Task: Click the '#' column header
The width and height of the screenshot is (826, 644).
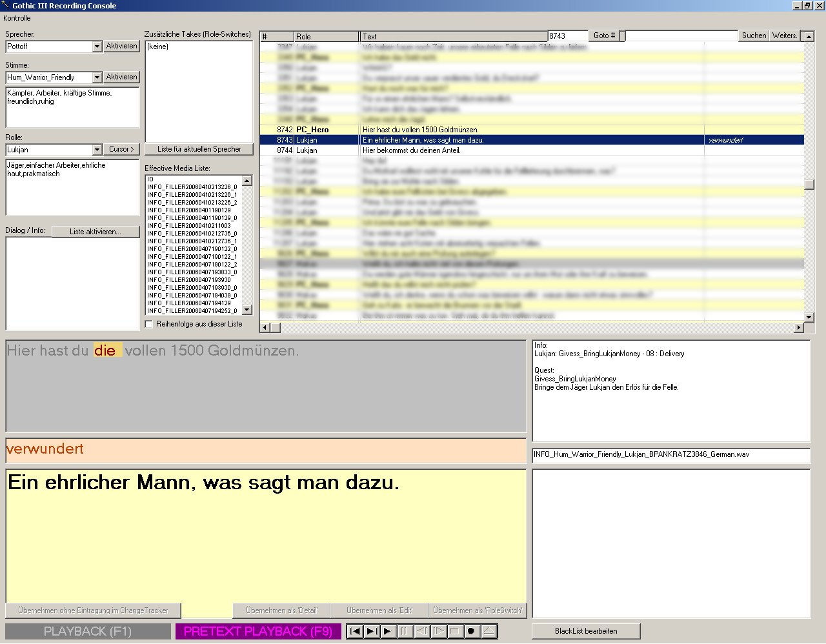Action: (x=277, y=37)
